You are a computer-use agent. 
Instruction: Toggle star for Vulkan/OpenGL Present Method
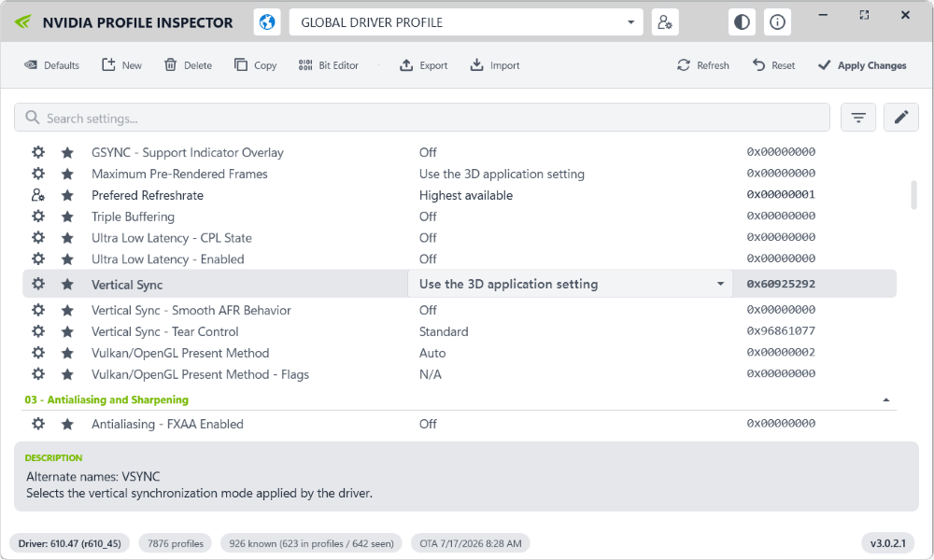pos(67,354)
